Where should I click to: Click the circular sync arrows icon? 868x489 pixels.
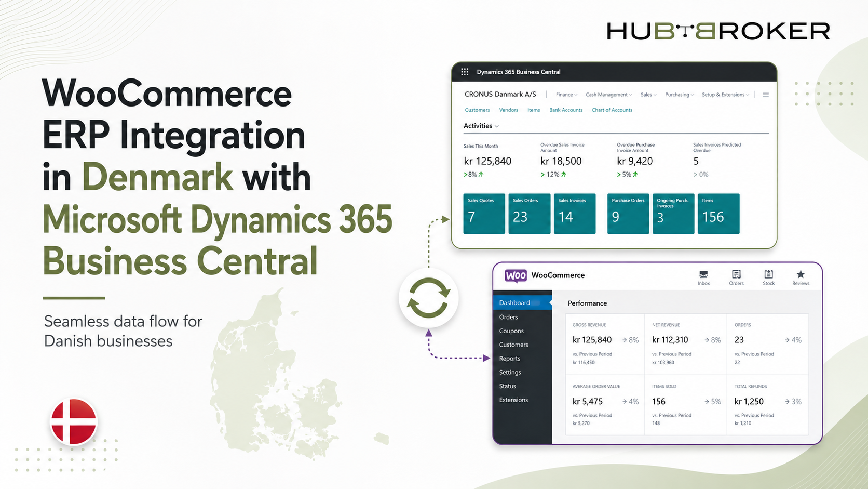click(x=428, y=298)
